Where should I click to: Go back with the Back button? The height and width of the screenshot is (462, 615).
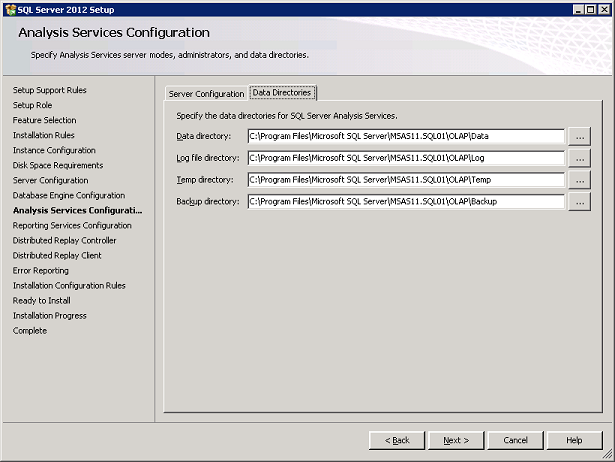pyautogui.click(x=397, y=440)
